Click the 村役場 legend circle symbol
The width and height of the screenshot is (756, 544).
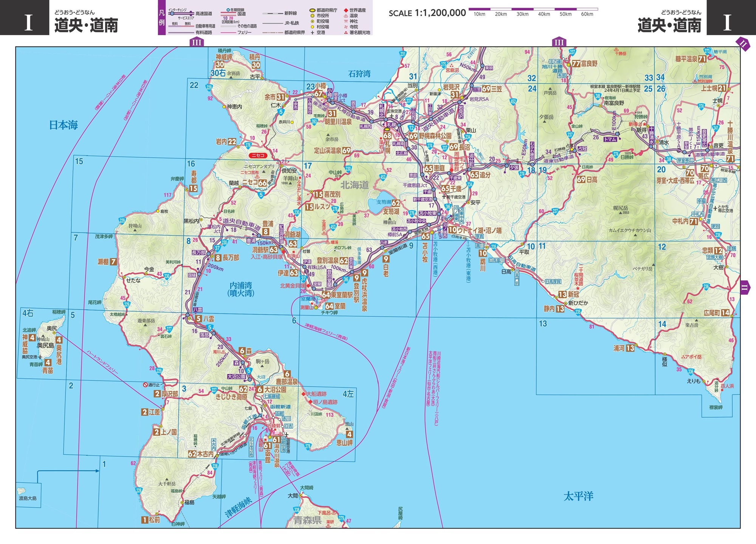(312, 27)
